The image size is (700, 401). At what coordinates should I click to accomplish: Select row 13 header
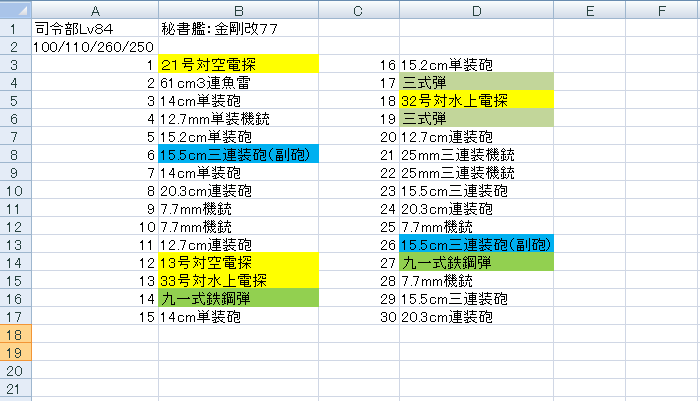coord(16,244)
